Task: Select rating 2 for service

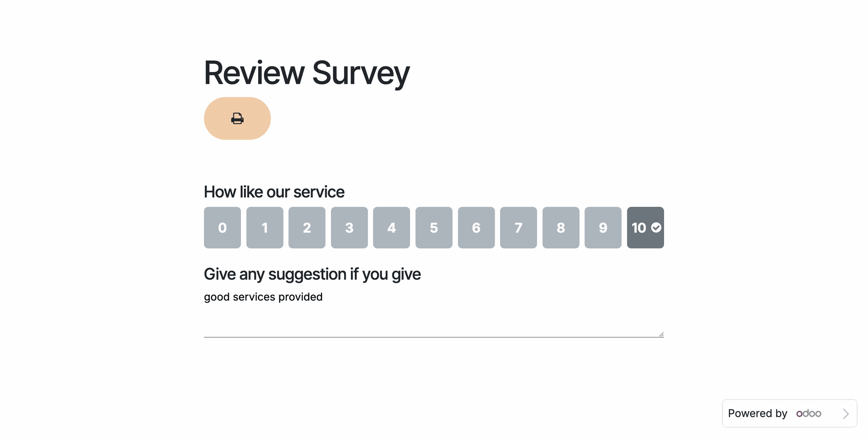Action: pos(307,228)
